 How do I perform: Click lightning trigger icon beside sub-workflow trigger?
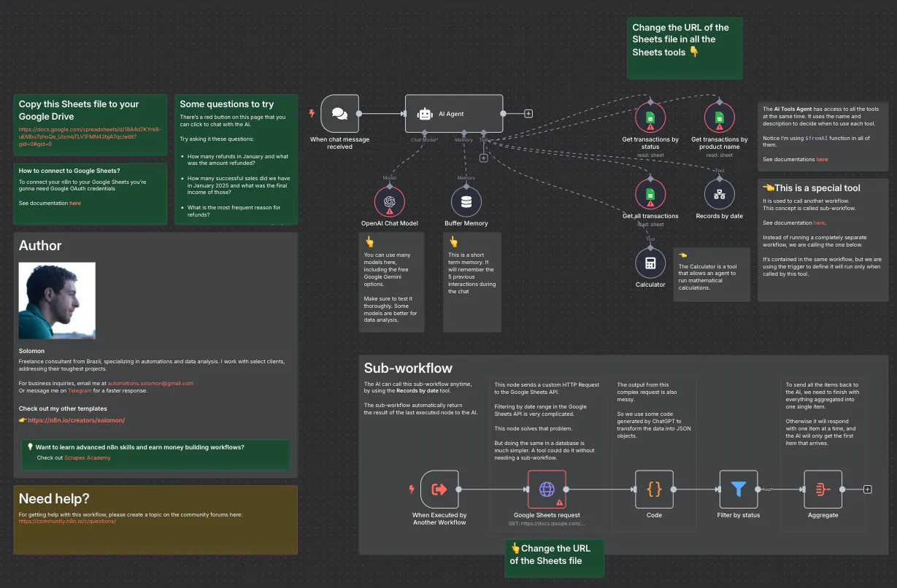(x=412, y=489)
